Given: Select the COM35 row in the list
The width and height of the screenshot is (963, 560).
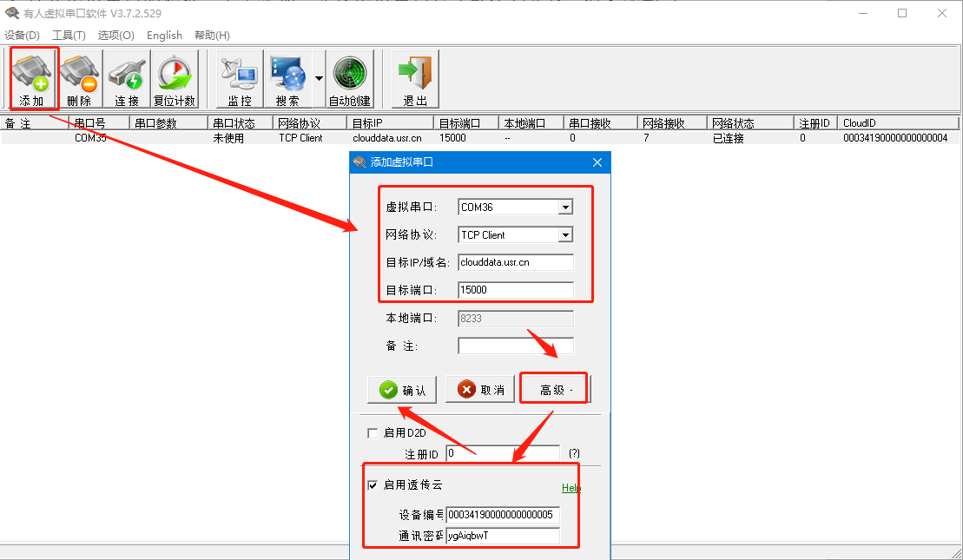Looking at the screenshot, I should [x=90, y=138].
